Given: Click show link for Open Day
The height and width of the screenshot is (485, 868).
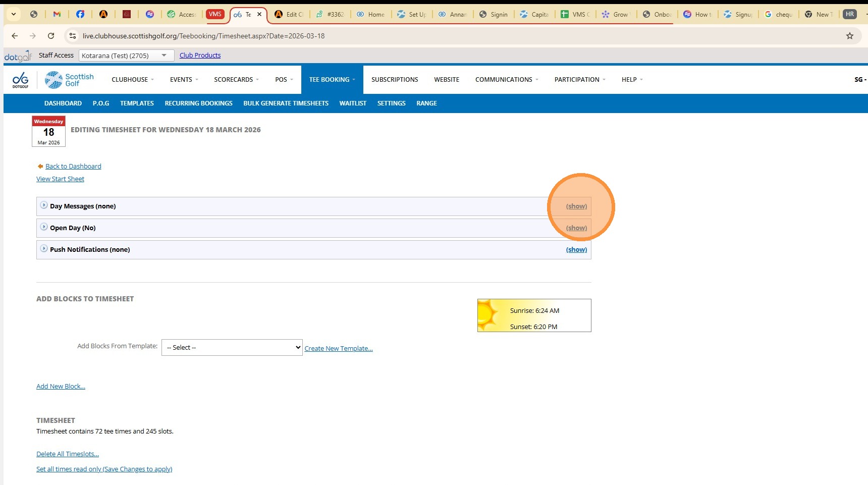Looking at the screenshot, I should pos(576,228).
